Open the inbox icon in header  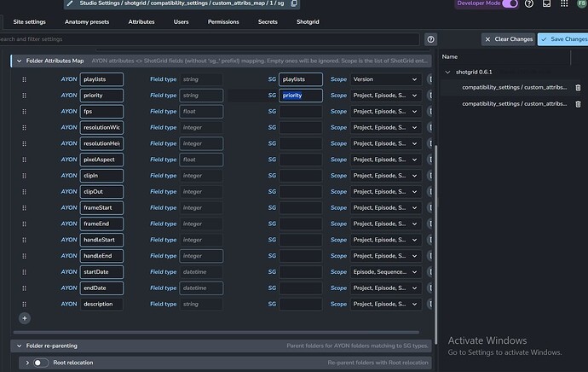(x=547, y=3)
